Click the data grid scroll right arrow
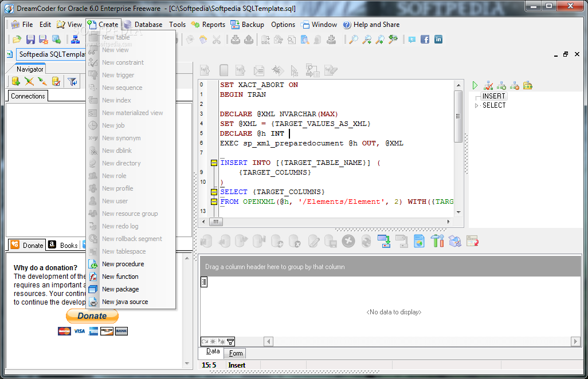The image size is (588, 379). 575,342
